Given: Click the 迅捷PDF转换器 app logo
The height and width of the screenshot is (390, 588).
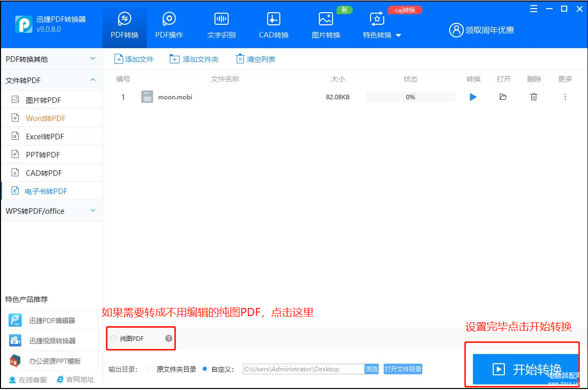Looking at the screenshot, I should click(23, 24).
